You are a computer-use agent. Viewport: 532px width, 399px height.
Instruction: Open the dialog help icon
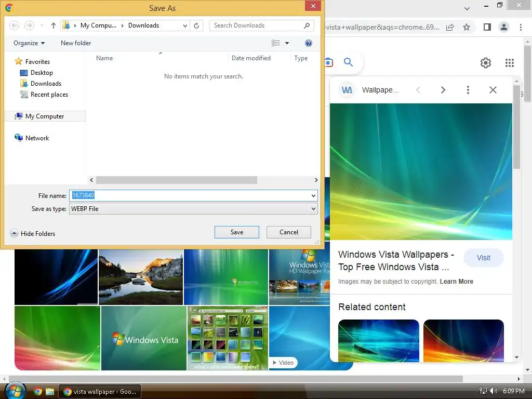coord(309,43)
